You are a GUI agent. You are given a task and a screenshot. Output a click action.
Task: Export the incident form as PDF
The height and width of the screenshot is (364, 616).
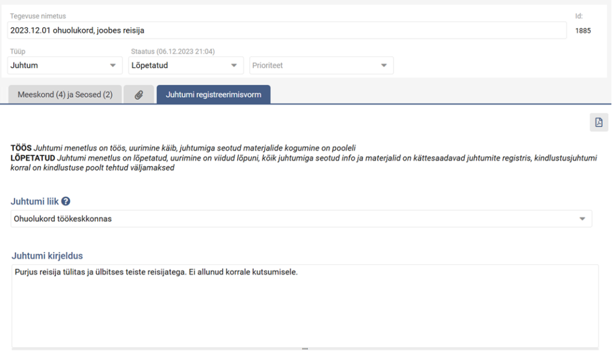tap(599, 122)
